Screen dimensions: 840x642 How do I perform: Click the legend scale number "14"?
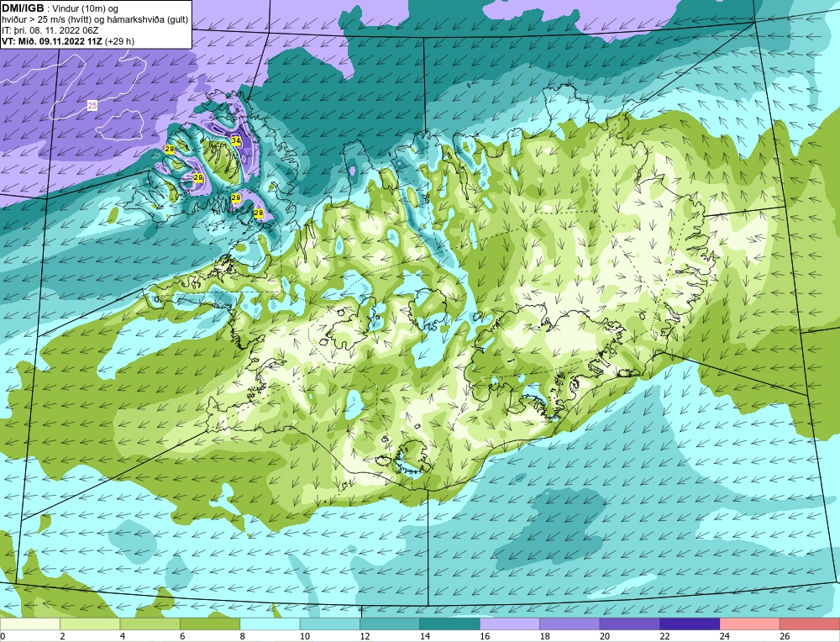[425, 636]
